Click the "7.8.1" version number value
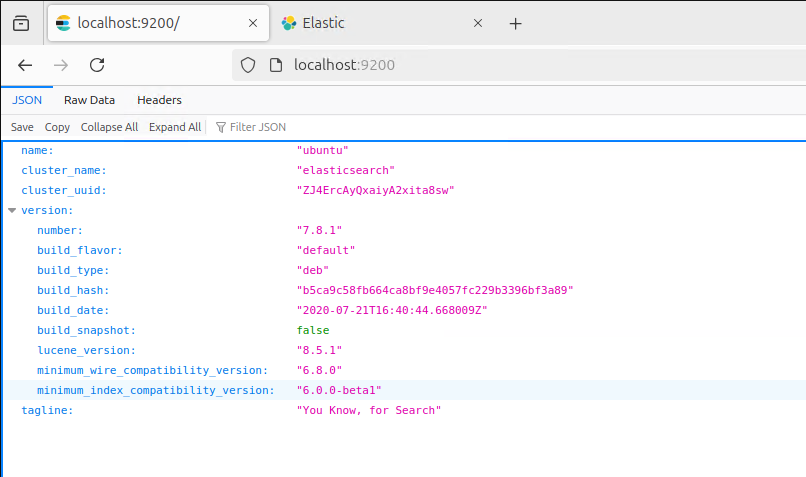 [319, 231]
